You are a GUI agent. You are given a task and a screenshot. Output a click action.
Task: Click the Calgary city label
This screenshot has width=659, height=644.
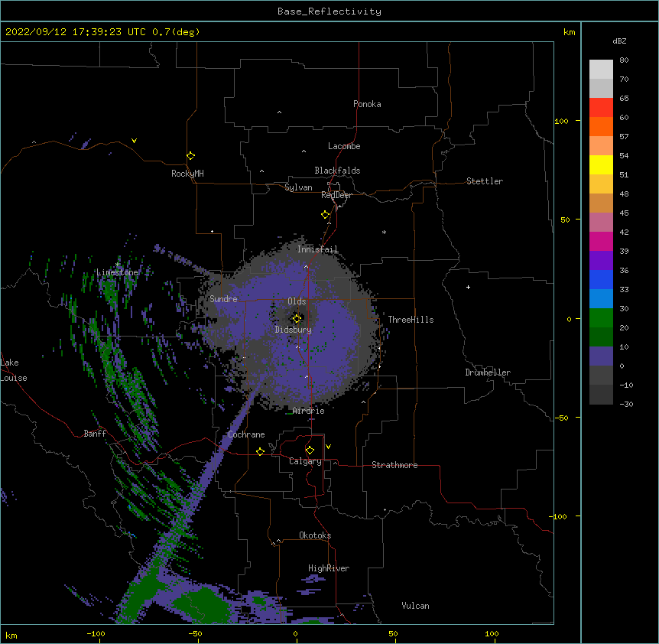pos(306,461)
